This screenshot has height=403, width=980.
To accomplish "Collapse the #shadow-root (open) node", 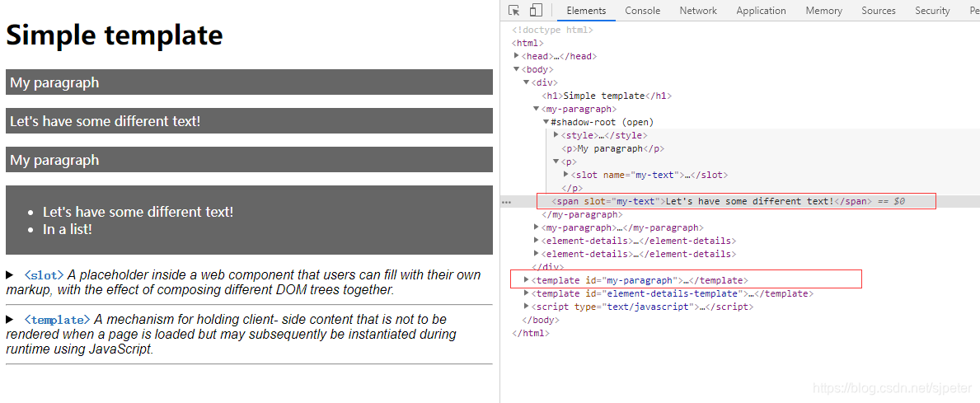I will (546, 122).
